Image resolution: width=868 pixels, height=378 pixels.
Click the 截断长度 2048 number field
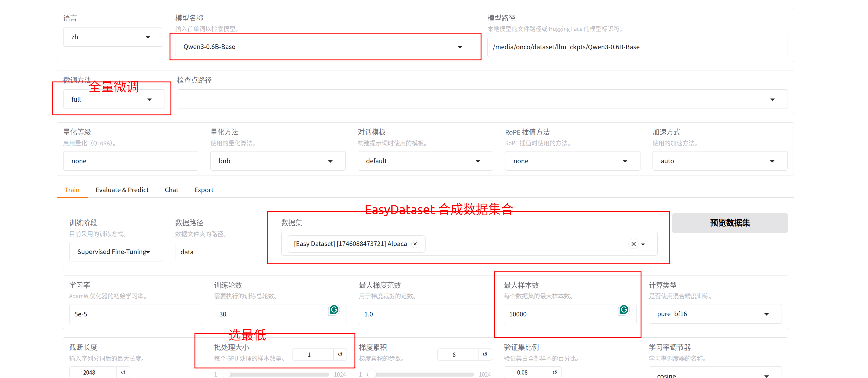tap(93, 372)
